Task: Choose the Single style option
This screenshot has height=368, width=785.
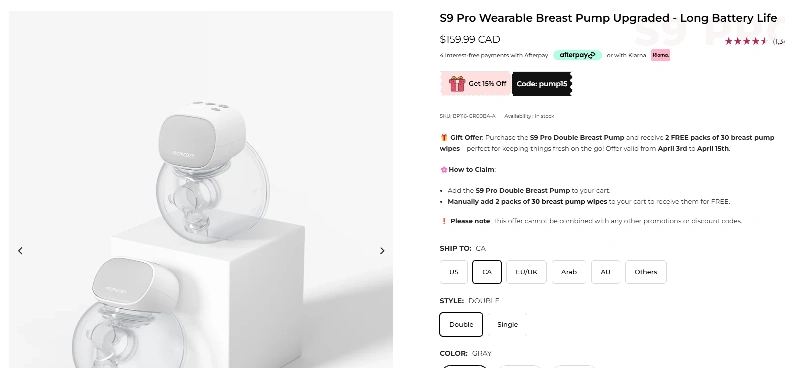Action: click(x=507, y=324)
